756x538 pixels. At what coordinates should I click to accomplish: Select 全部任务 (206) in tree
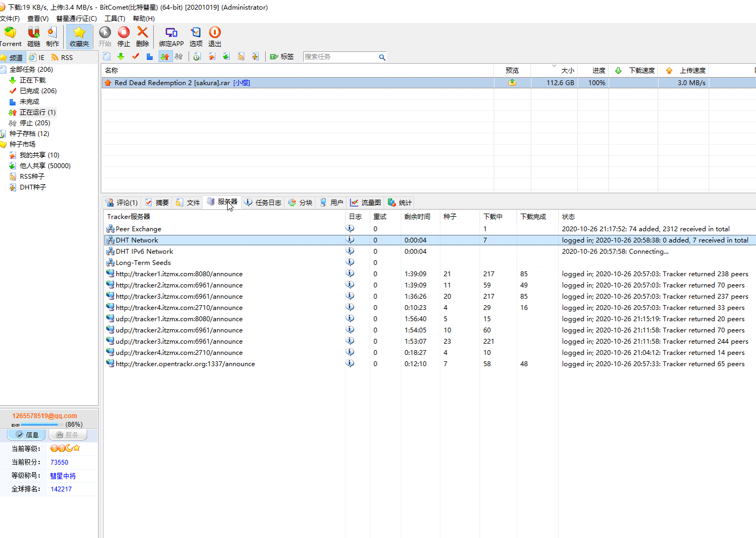(x=31, y=70)
